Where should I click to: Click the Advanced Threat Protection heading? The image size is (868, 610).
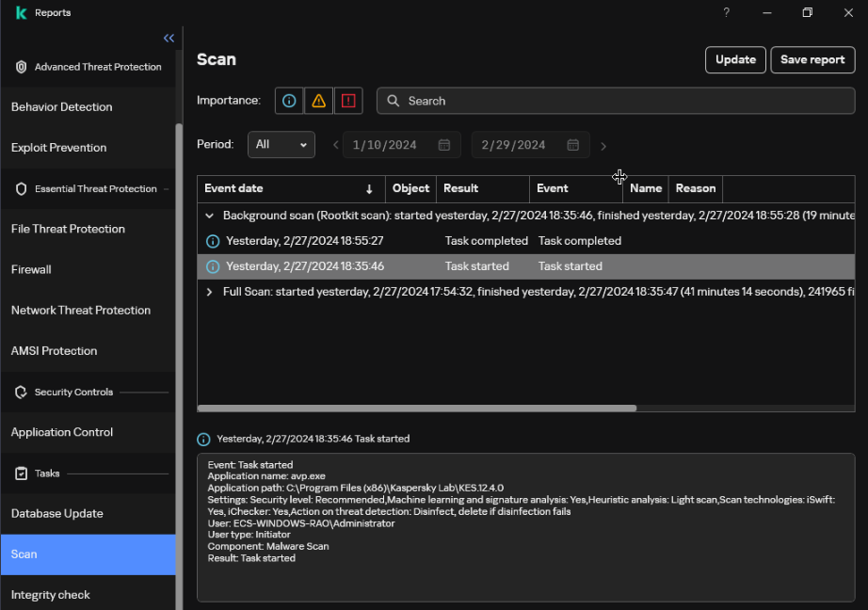pyautogui.click(x=98, y=67)
